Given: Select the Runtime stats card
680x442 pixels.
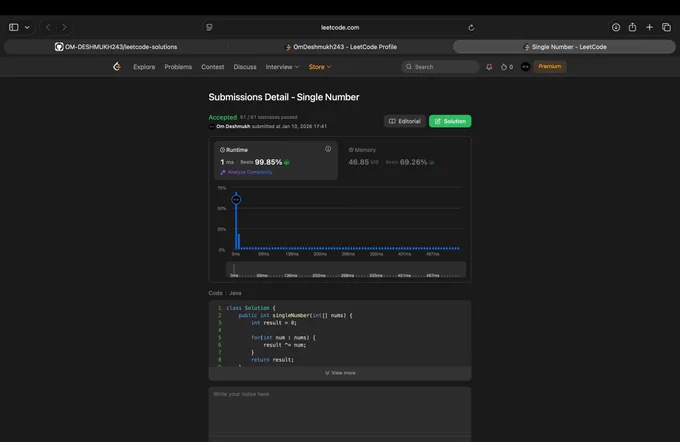Looking at the screenshot, I should coord(275,160).
